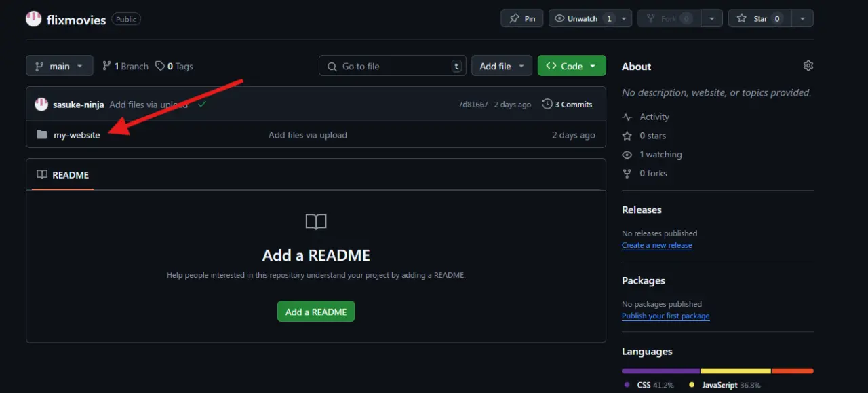Image resolution: width=868 pixels, height=393 pixels.
Task: Click the search magnifier in Go to file
Action: (332, 67)
